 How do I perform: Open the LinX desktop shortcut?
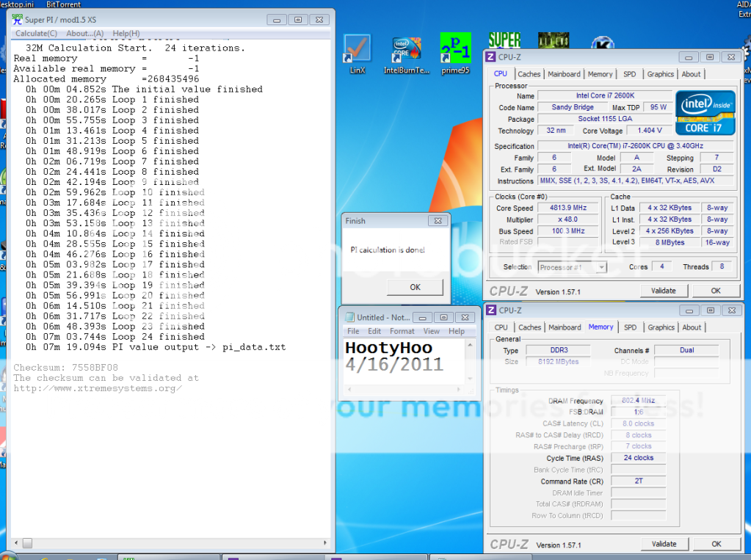pyautogui.click(x=358, y=54)
